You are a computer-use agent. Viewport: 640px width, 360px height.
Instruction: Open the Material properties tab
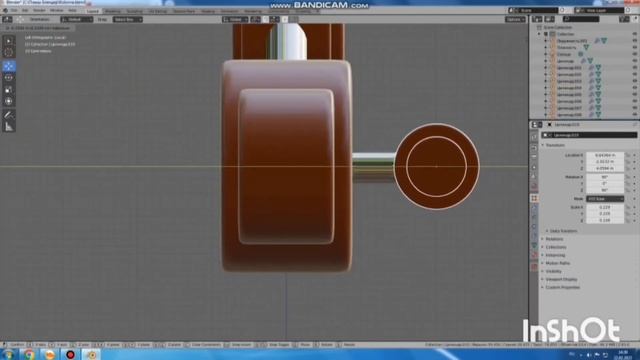point(534,256)
